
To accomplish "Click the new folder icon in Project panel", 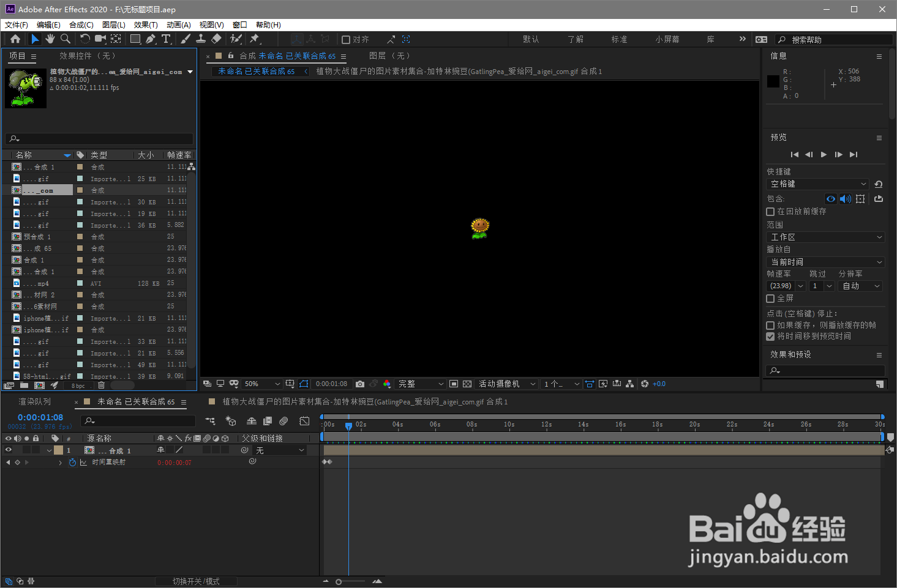I will coord(24,385).
